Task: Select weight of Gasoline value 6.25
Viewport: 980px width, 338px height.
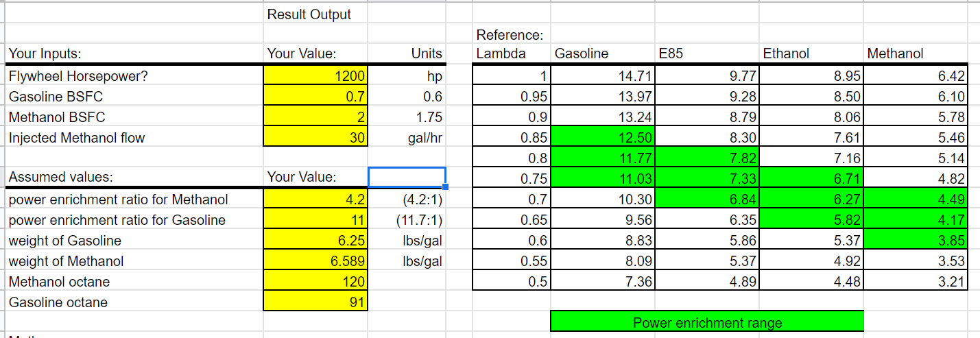Action: tap(316, 241)
